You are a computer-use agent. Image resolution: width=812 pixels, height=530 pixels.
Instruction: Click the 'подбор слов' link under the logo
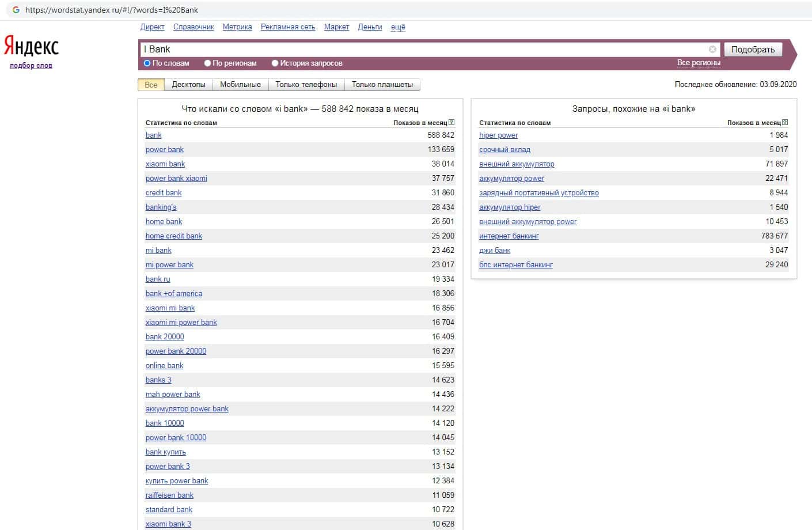(x=31, y=66)
